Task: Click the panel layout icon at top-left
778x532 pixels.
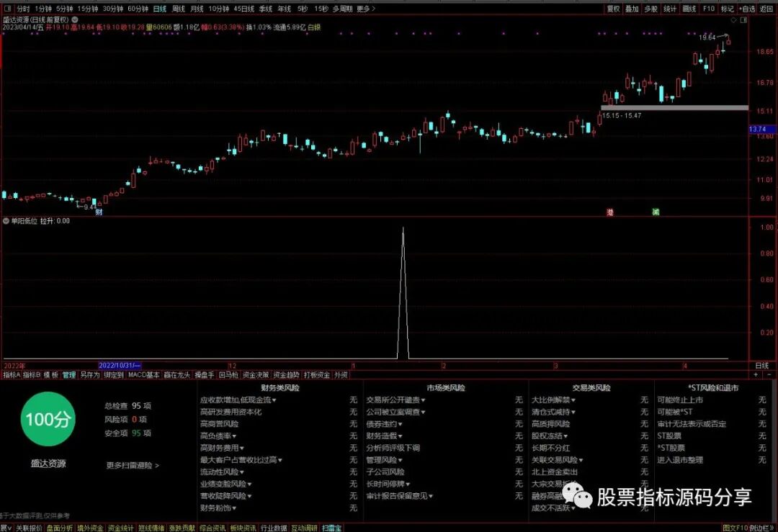Action: tap(7, 9)
